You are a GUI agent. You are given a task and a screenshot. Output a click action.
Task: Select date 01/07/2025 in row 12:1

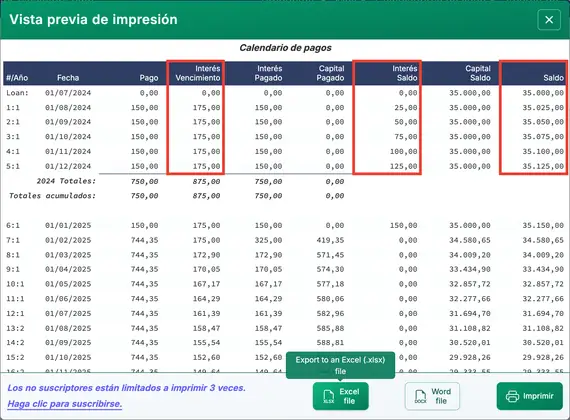(x=68, y=313)
